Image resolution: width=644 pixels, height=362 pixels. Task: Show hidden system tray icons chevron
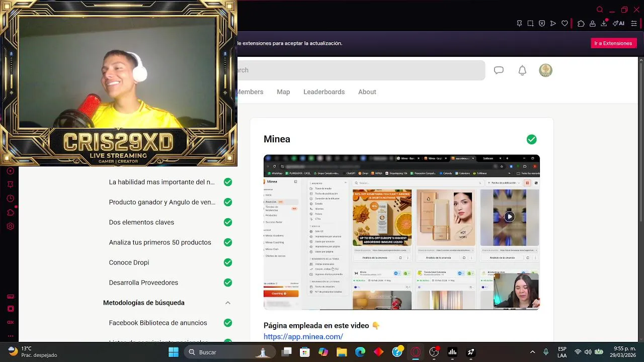click(x=532, y=352)
